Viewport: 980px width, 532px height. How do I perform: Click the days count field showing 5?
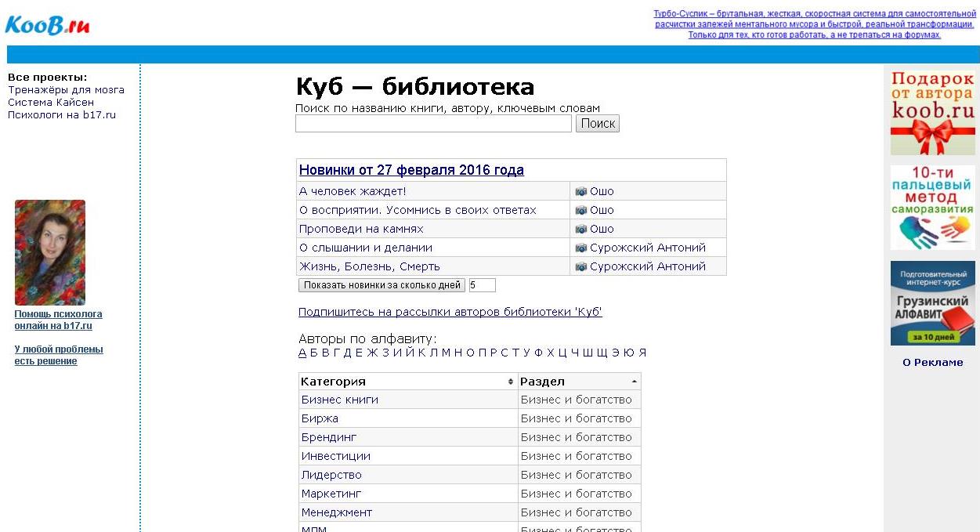click(482, 285)
